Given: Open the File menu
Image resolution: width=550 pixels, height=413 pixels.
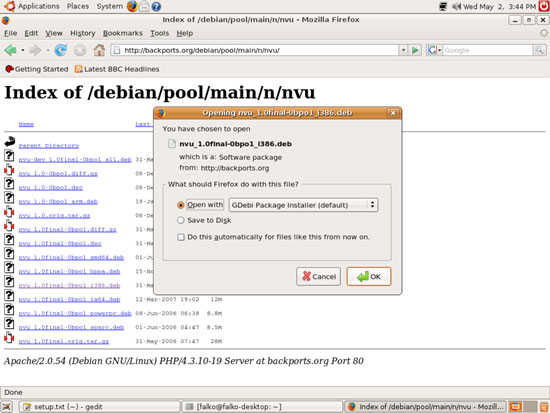Looking at the screenshot, I should [x=11, y=33].
